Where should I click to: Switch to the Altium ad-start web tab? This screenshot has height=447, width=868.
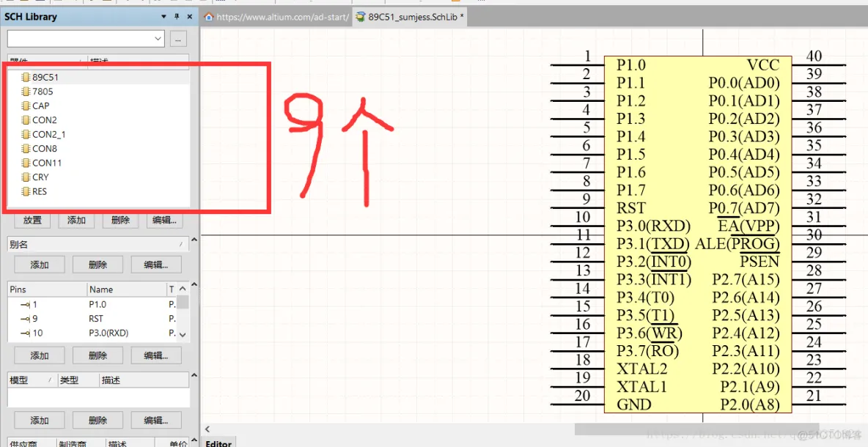276,17
